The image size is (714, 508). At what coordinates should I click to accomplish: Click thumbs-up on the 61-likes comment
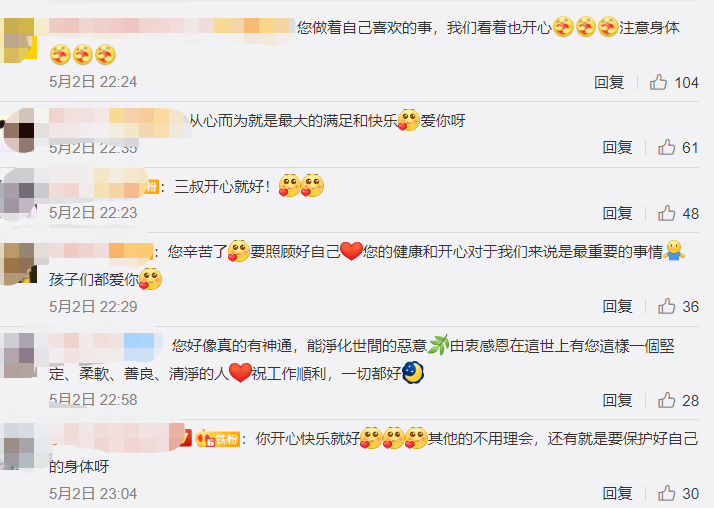(666, 147)
